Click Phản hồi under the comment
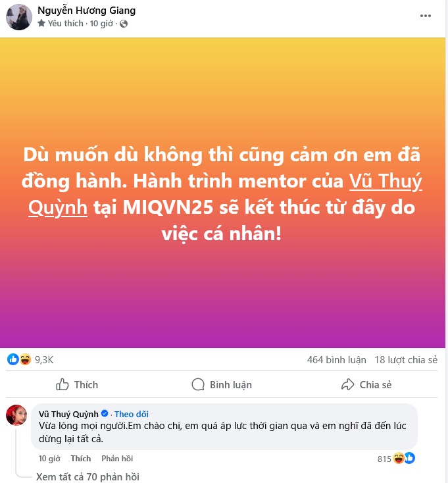This screenshot has width=448, height=483. (x=117, y=459)
